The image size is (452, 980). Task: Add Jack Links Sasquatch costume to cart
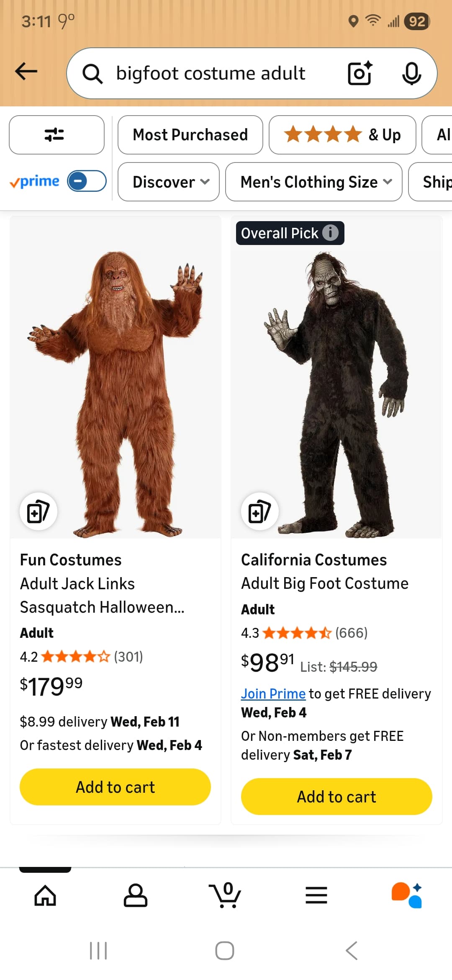[115, 787]
